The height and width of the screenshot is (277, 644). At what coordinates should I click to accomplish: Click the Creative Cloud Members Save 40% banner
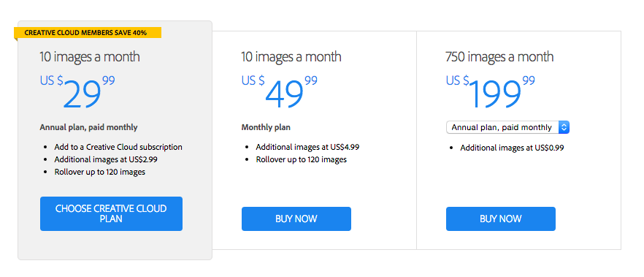click(x=88, y=33)
